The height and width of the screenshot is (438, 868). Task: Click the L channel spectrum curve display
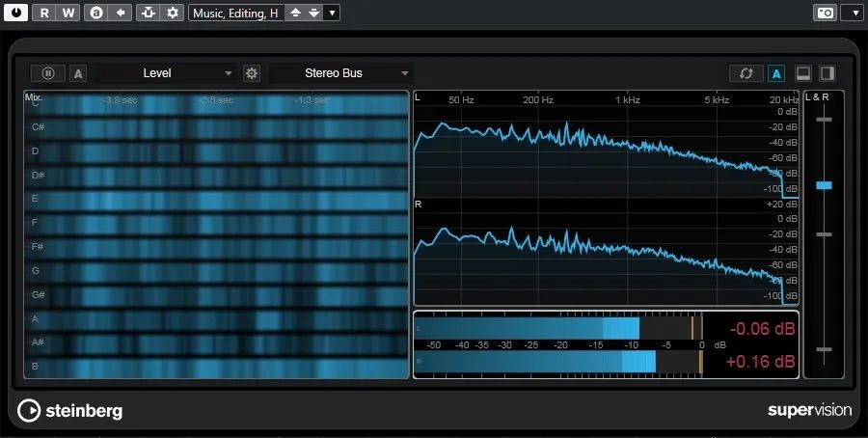(x=607, y=145)
